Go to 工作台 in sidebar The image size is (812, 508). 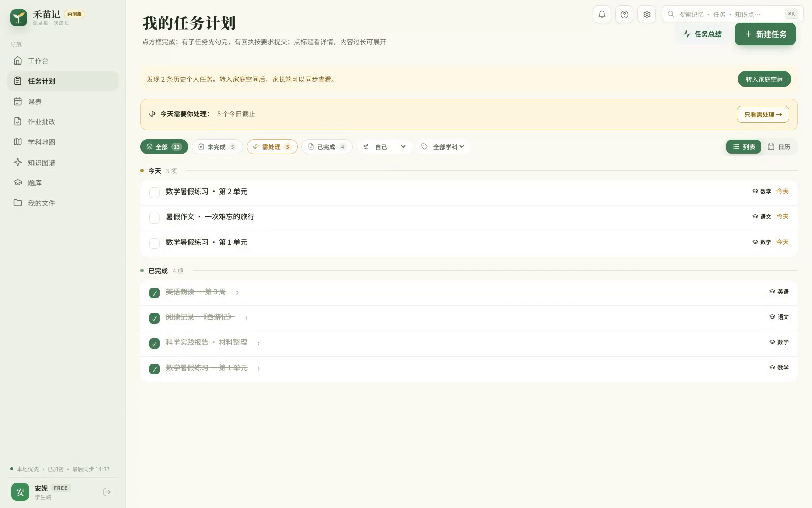pyautogui.click(x=62, y=61)
